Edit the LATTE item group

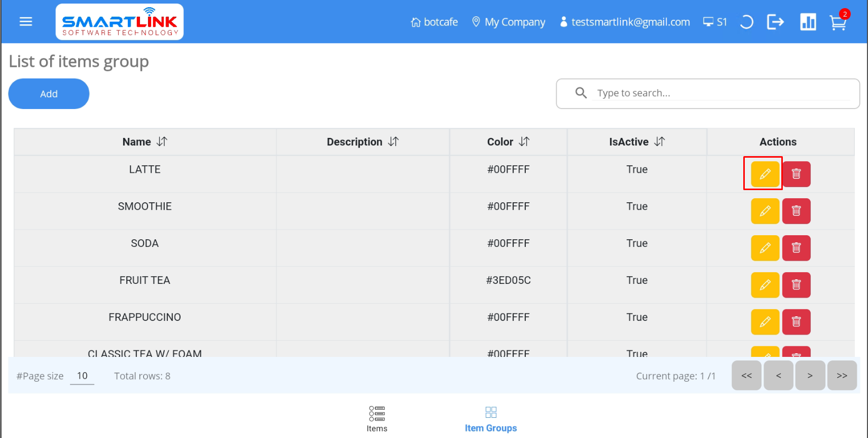pyautogui.click(x=765, y=174)
